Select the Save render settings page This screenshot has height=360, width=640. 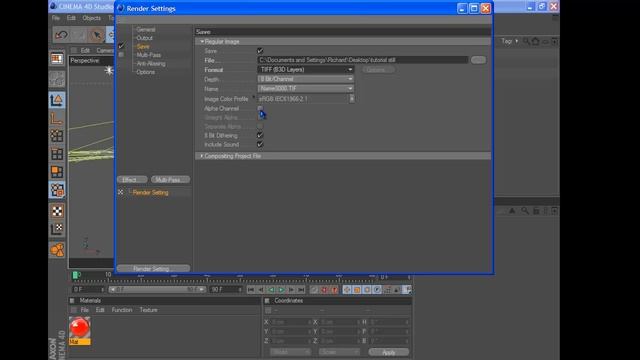click(143, 47)
